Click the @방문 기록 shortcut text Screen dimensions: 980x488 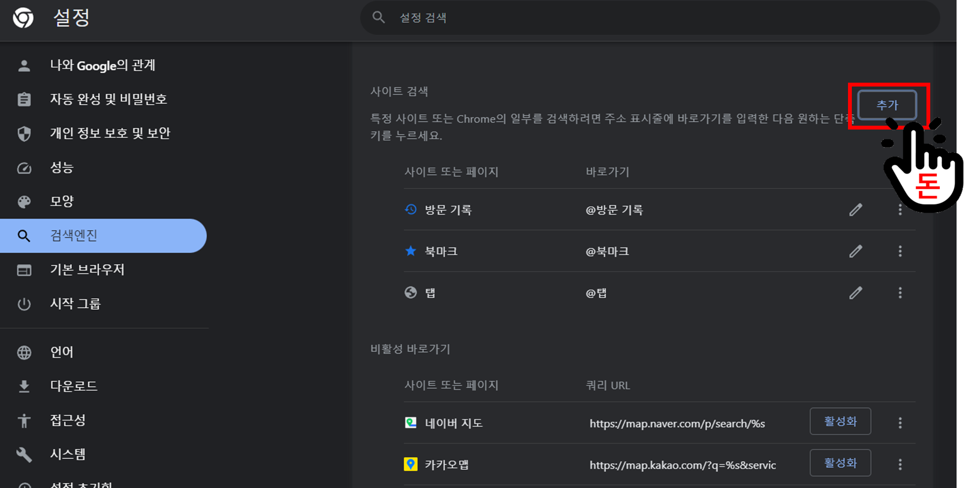(x=614, y=210)
